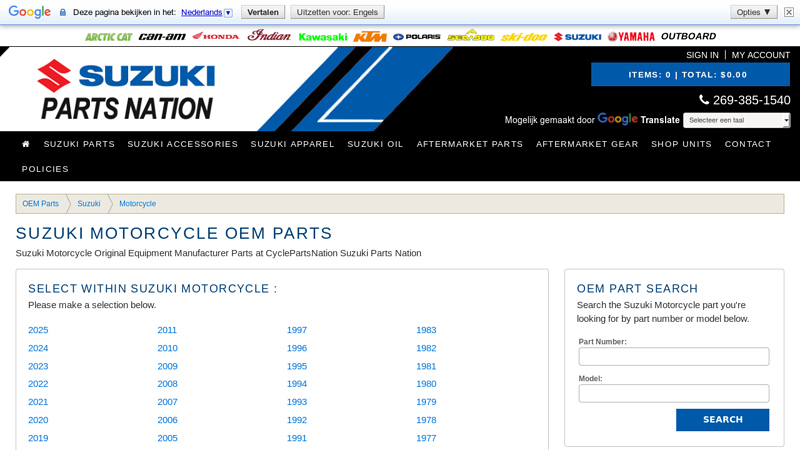Select model year 2023
This screenshot has height=450, width=800.
[x=38, y=366]
